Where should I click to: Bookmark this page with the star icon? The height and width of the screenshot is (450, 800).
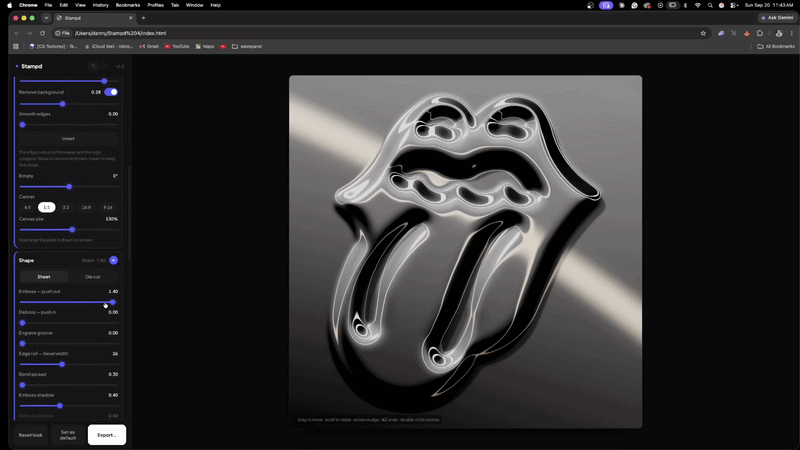[x=703, y=33]
